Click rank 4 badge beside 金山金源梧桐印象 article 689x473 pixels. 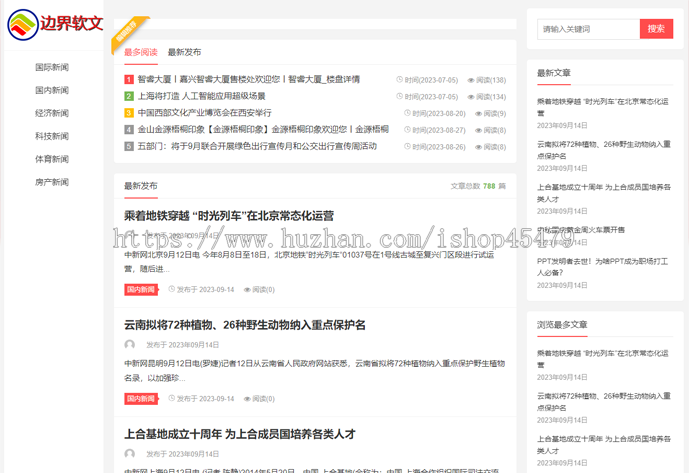129,130
